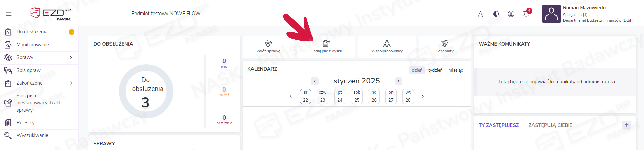Expand the Zakończone submenu

pos(71,83)
